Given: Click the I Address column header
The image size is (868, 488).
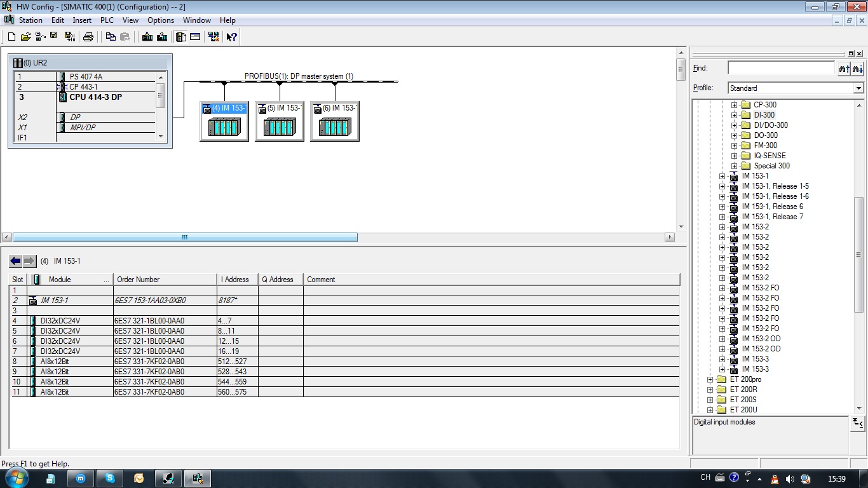Looking at the screenshot, I should click(237, 280).
